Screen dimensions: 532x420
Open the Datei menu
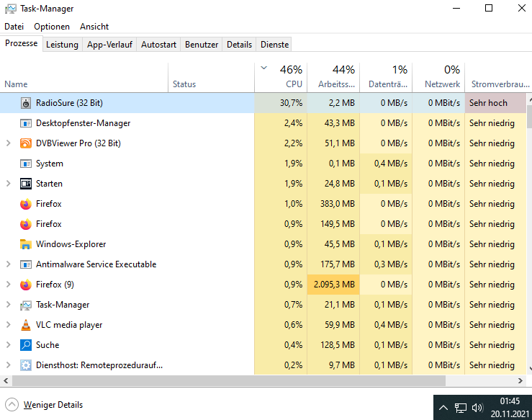coord(14,27)
